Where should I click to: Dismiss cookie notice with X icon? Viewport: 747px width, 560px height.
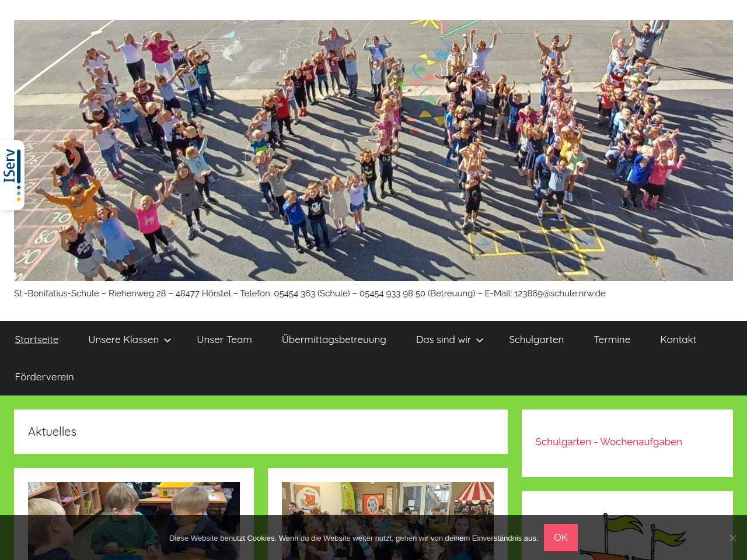(732, 538)
